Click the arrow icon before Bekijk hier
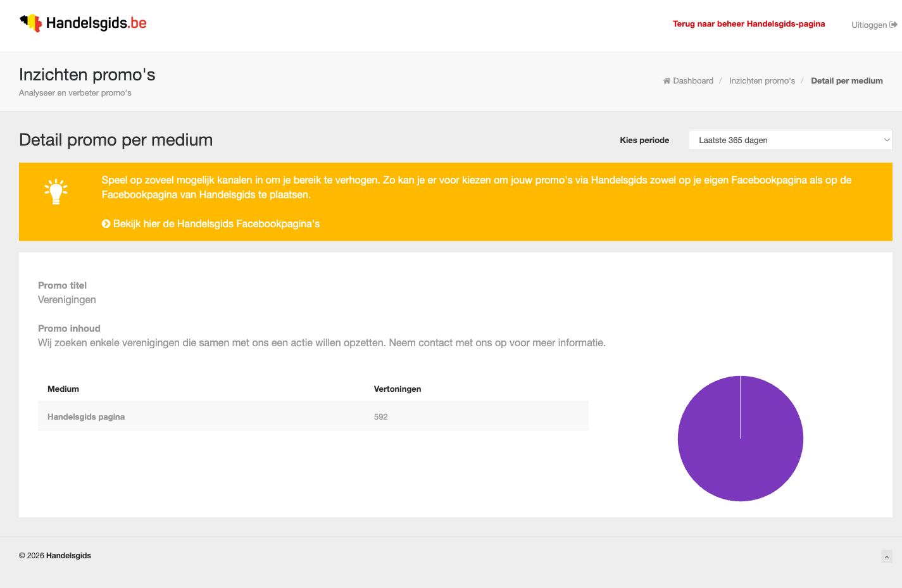902x588 pixels. click(x=106, y=223)
